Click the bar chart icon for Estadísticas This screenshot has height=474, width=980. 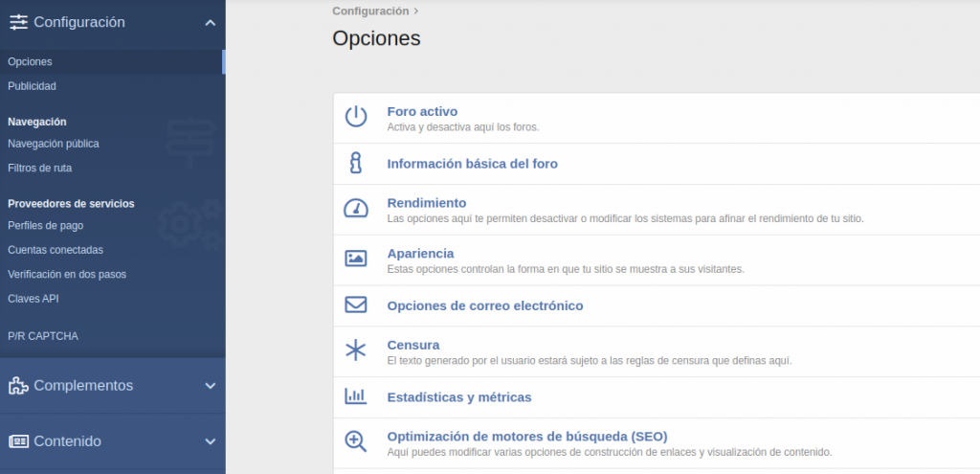tap(356, 396)
